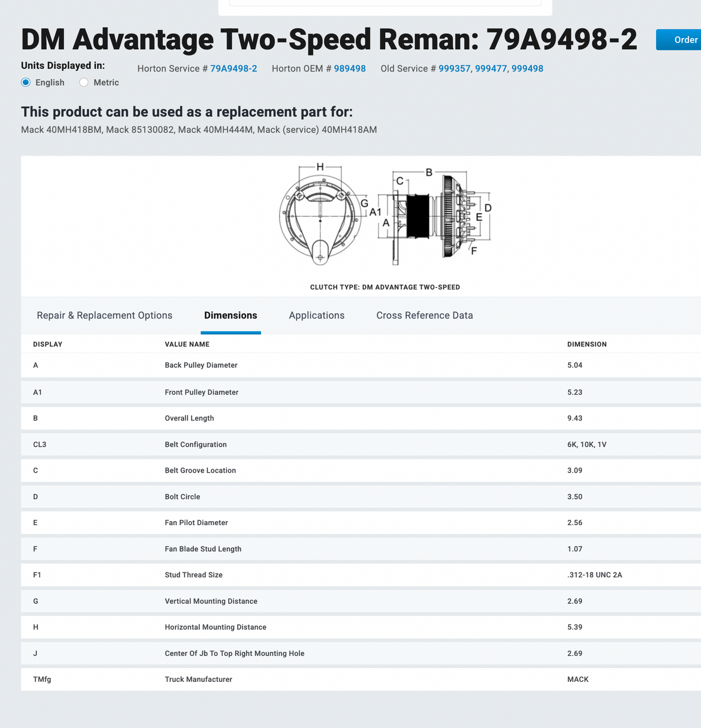Select the Metric units radio button
The width and height of the screenshot is (701, 728).
tap(84, 83)
